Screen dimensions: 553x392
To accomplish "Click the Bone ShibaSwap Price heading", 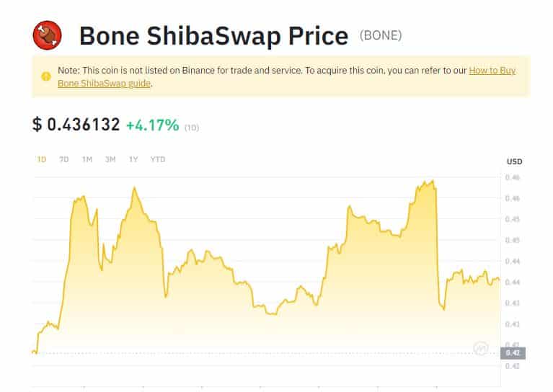I will 213,35.
